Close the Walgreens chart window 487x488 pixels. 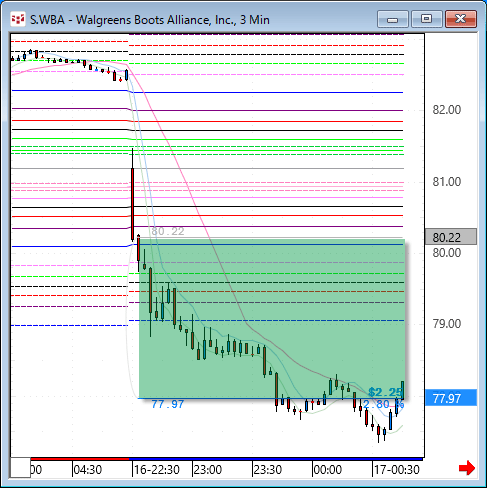coord(460,19)
